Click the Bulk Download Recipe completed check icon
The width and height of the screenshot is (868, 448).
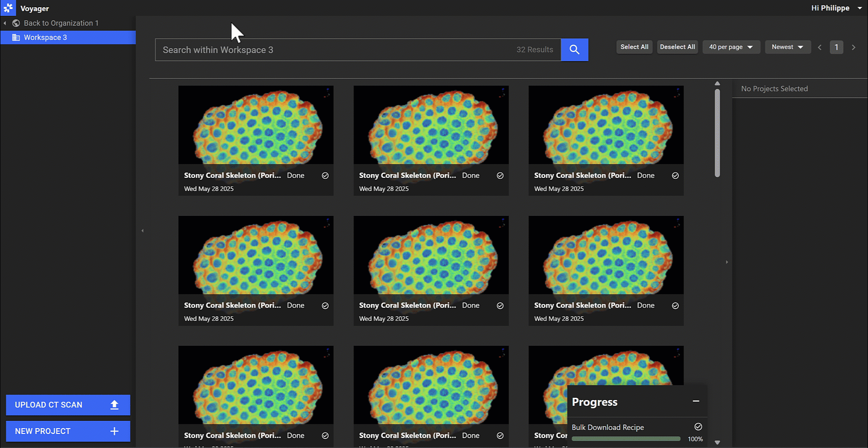(x=698, y=427)
